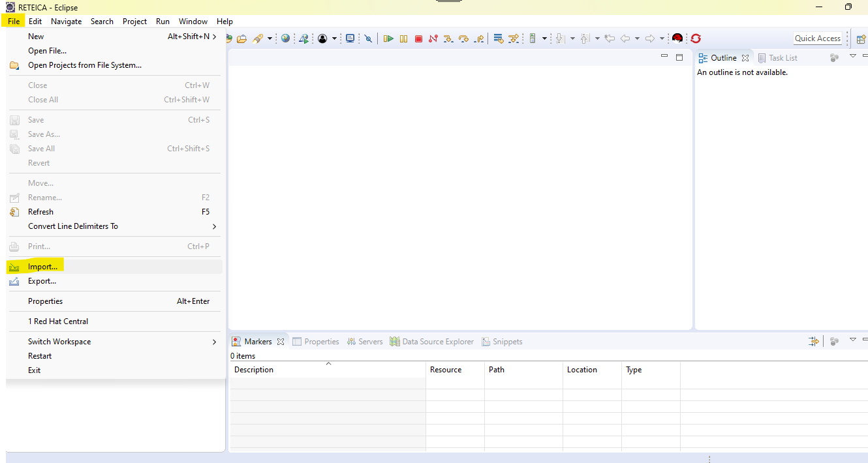The width and height of the screenshot is (868, 463).
Task: Open the Markers view menu dropdown
Action: point(852,340)
